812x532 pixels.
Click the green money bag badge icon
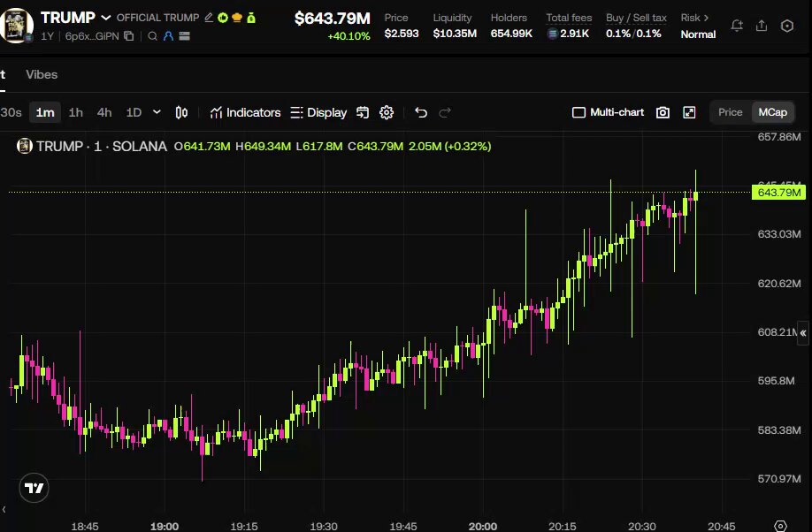[251, 18]
